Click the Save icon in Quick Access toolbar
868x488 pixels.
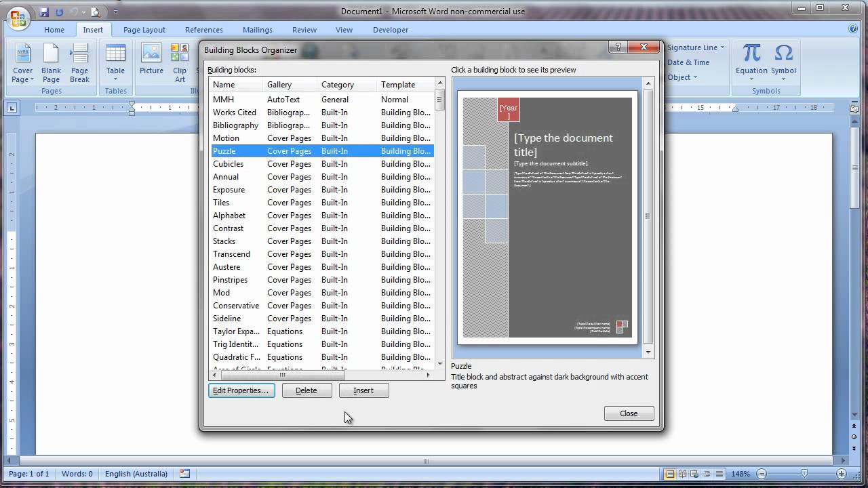click(x=44, y=12)
